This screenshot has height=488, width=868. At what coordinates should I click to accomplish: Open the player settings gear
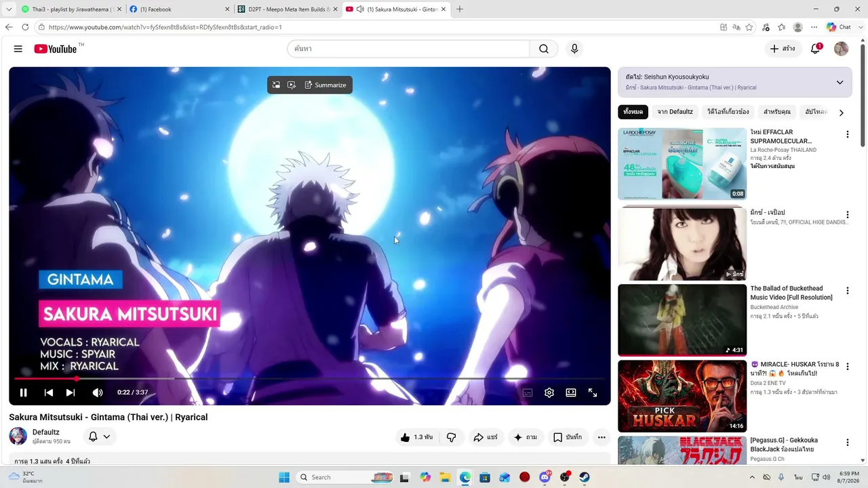[549, 392]
